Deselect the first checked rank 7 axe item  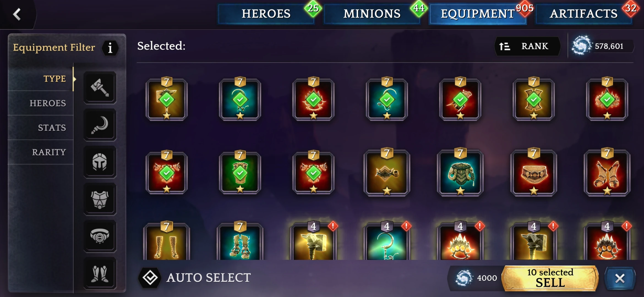pos(167,99)
